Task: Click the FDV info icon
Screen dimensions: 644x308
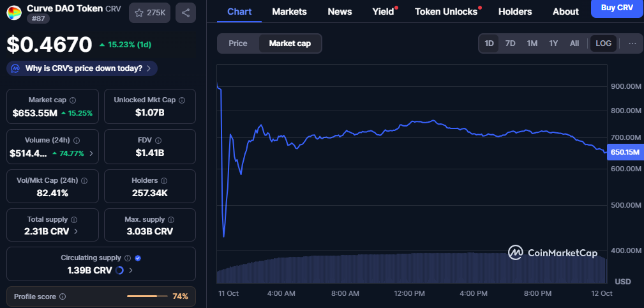Action: [159, 141]
